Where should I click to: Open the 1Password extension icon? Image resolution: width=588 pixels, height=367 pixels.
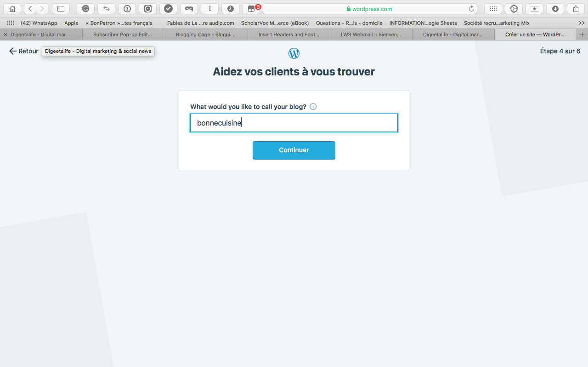(x=127, y=9)
